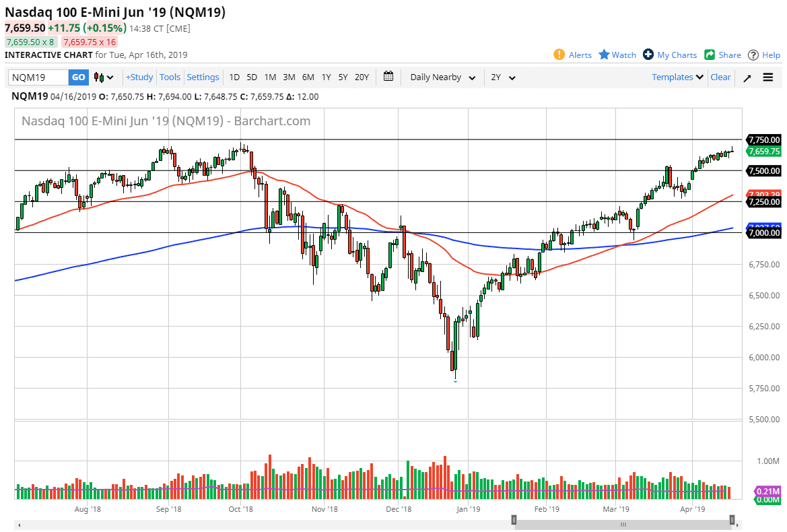Click the symbol input showing NQM19
This screenshot has height=532, width=787.
click(x=37, y=77)
